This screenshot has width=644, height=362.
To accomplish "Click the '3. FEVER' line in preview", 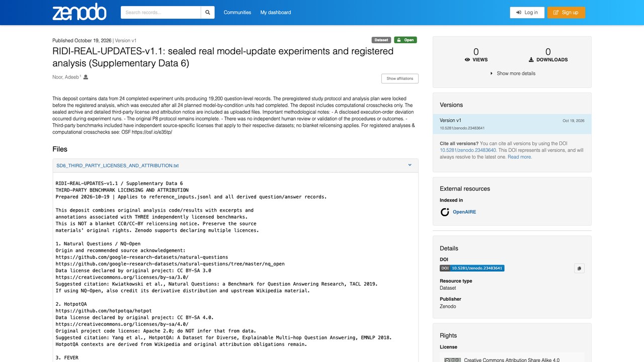I will coord(68,358).
